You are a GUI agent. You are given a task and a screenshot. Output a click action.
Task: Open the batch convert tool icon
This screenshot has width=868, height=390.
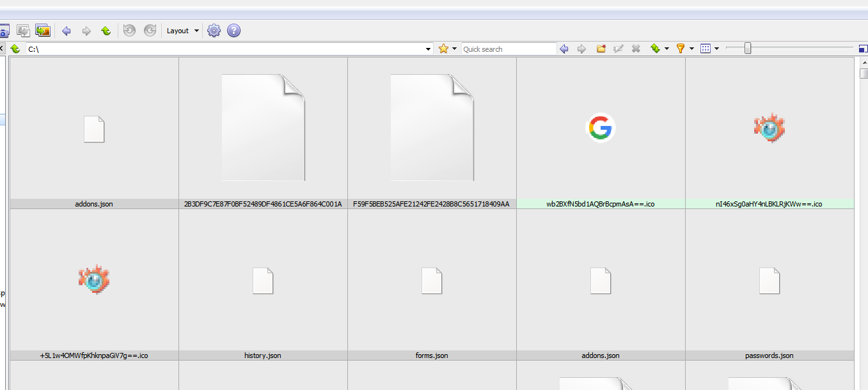23,31
